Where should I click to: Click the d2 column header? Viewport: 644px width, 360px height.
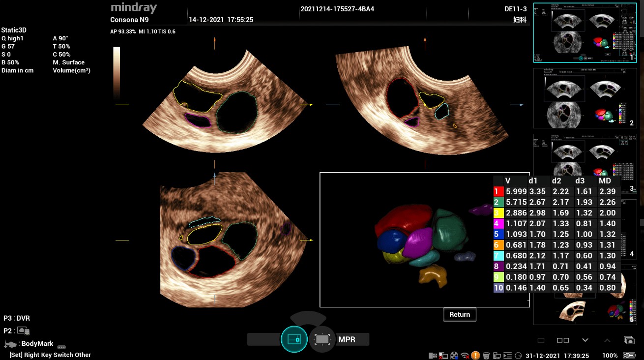(x=557, y=181)
